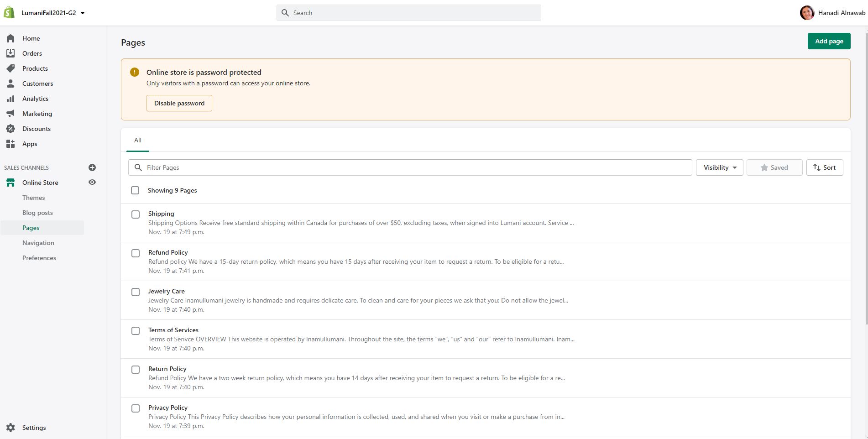Click the Products tag icon
868x439 pixels.
[x=10, y=68]
